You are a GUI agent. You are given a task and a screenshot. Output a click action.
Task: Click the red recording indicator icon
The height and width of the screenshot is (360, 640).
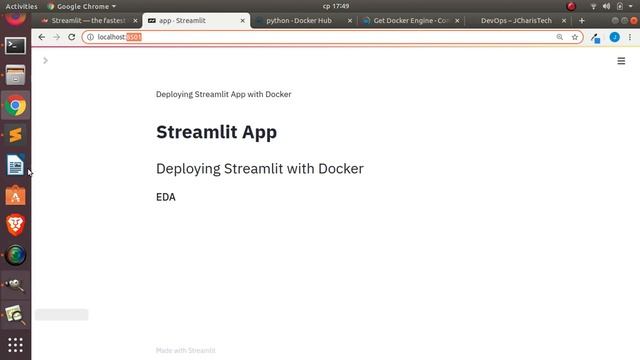[571, 6]
